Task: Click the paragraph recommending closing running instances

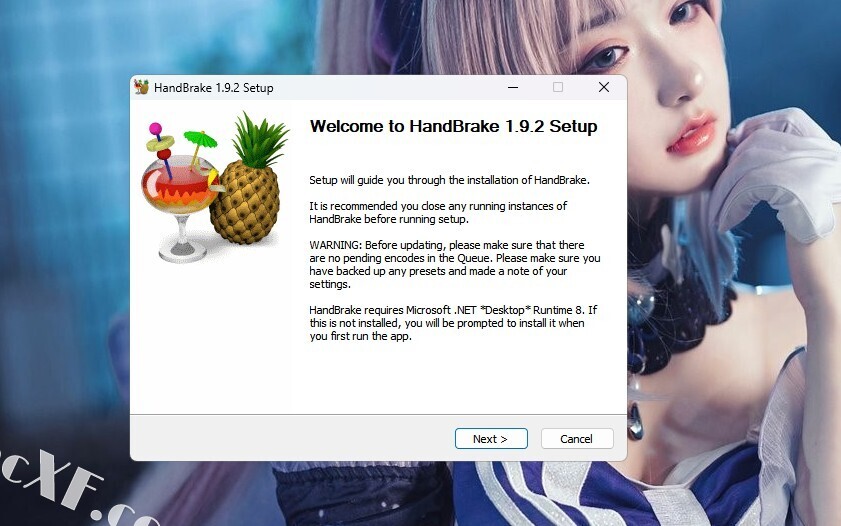Action: click(x=438, y=212)
